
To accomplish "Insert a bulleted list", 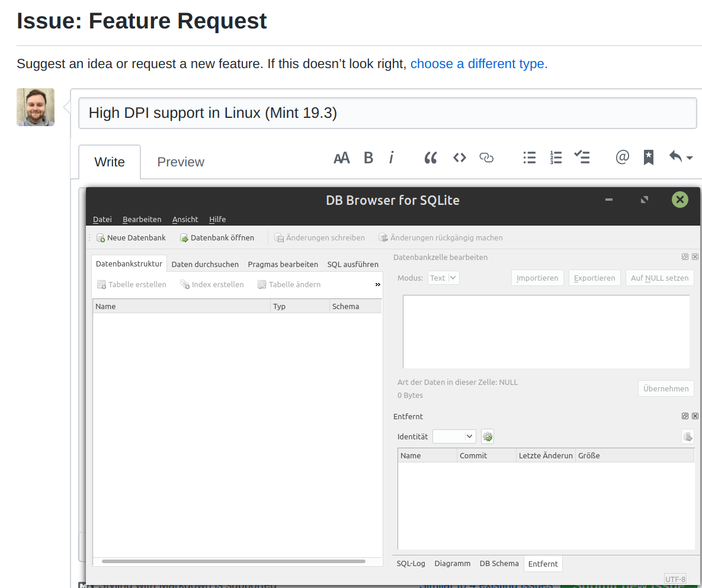I will coord(529,158).
